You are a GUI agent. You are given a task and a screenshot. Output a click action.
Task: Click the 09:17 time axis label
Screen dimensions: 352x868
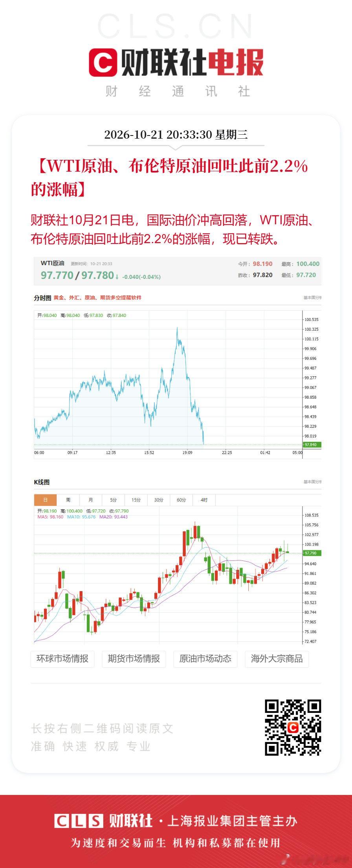click(x=72, y=452)
